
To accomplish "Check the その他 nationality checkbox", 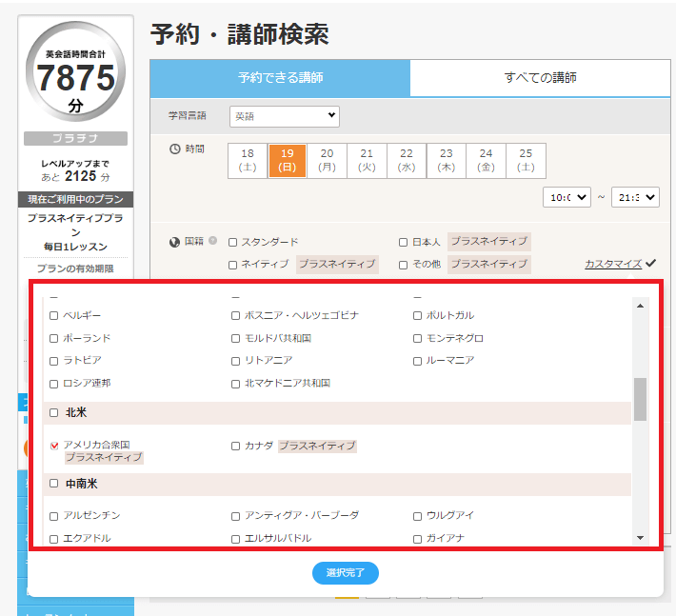I will [403, 265].
